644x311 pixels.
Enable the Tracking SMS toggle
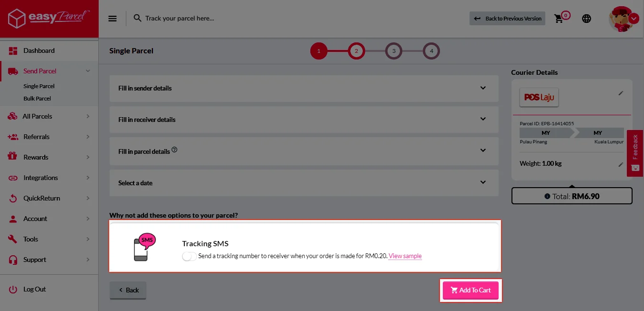(x=189, y=256)
